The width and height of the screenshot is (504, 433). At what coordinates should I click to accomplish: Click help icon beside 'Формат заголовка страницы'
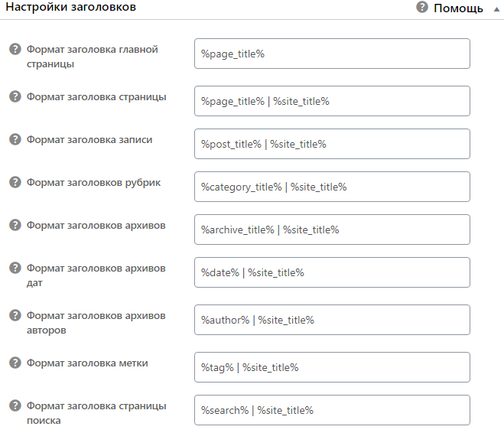point(15,97)
